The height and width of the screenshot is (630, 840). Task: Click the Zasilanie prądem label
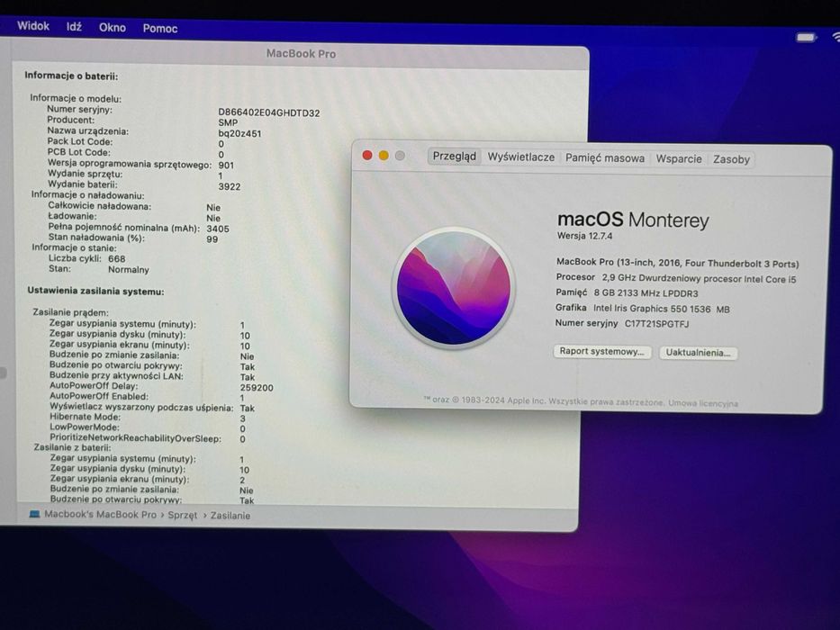(x=71, y=312)
